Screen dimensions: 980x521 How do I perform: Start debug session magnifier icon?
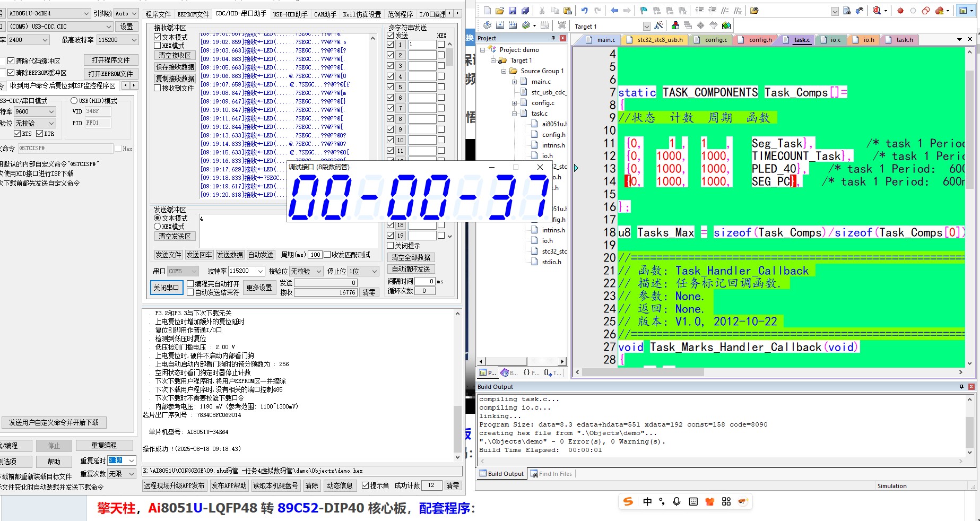[x=877, y=11]
